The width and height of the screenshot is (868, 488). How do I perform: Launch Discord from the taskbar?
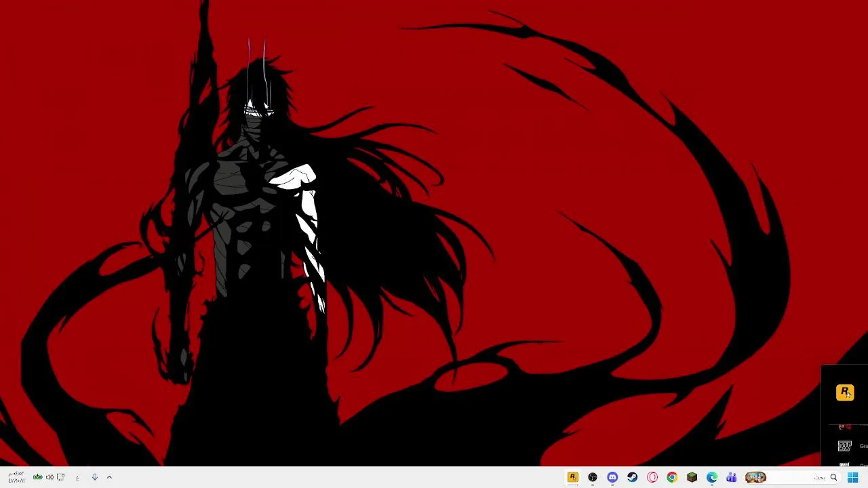(612, 478)
